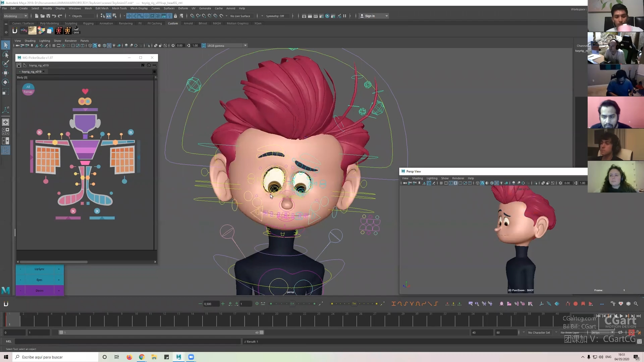644x362 pixels.
Task: Select the eyes control in picker
Action: (x=85, y=101)
